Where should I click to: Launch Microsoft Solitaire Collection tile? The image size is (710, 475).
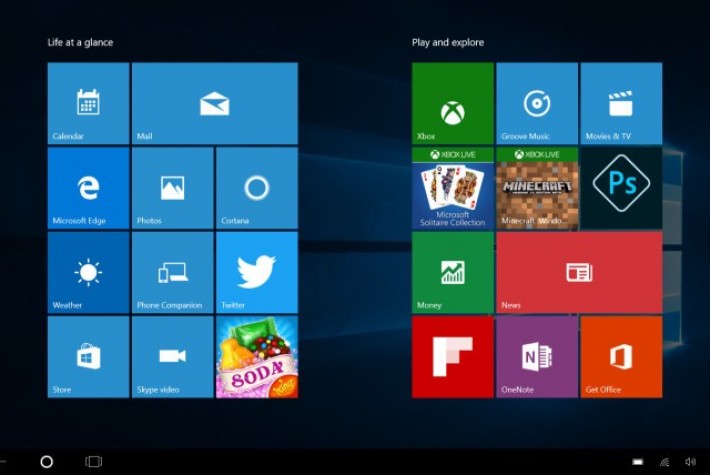pyautogui.click(x=453, y=188)
